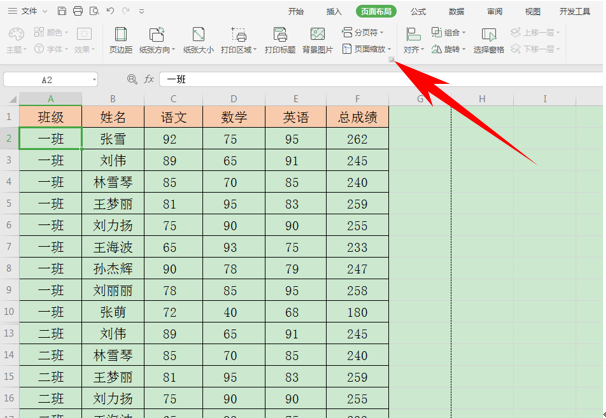Click the 英语 header cell
The image size is (606, 418).
pyautogui.click(x=296, y=117)
